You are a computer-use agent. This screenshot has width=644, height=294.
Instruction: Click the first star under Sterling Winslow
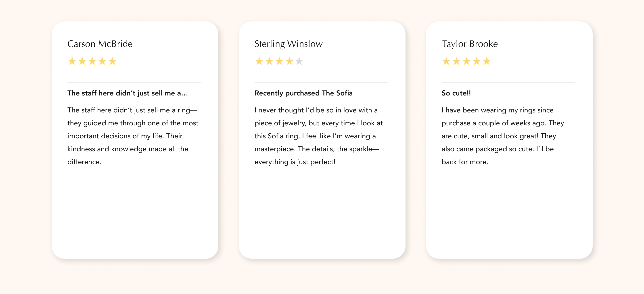[259, 61]
